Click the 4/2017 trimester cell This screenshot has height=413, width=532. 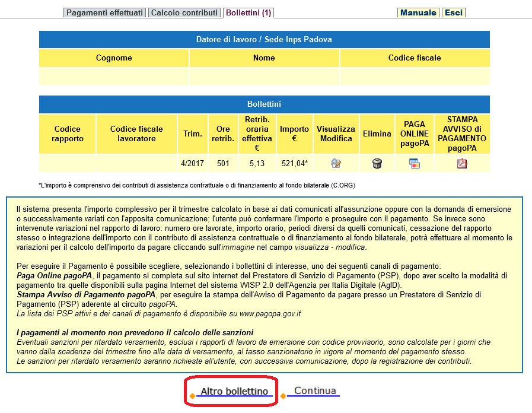tap(192, 164)
